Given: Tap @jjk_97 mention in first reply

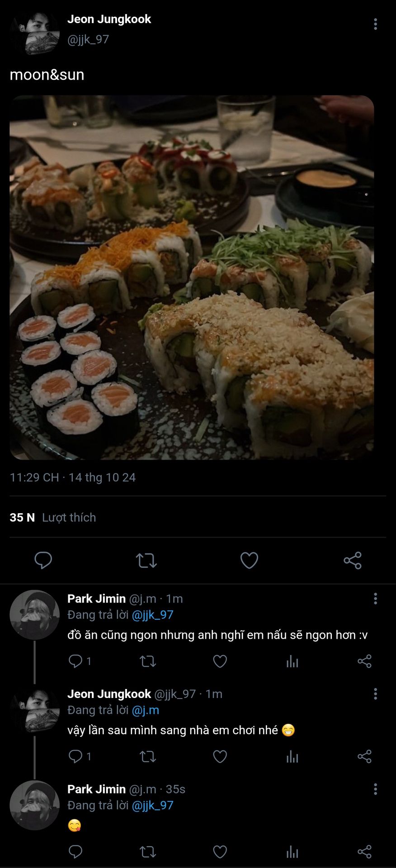Looking at the screenshot, I should [x=152, y=615].
